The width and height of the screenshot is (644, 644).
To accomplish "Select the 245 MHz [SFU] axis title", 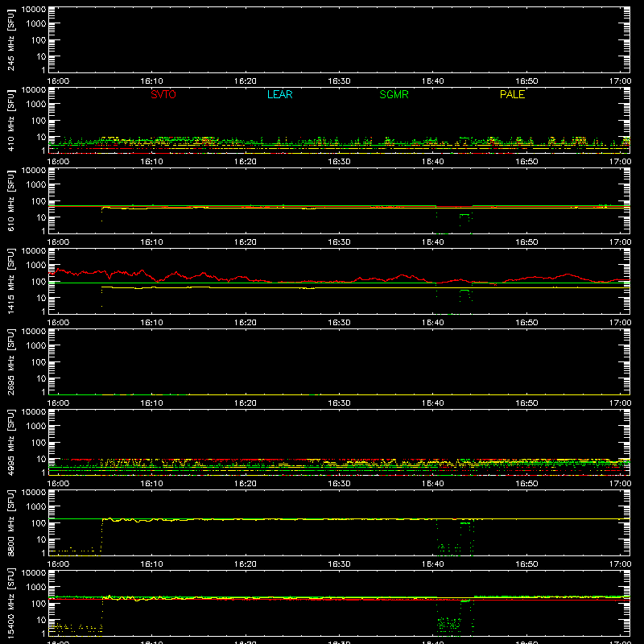I will click(x=11, y=39).
